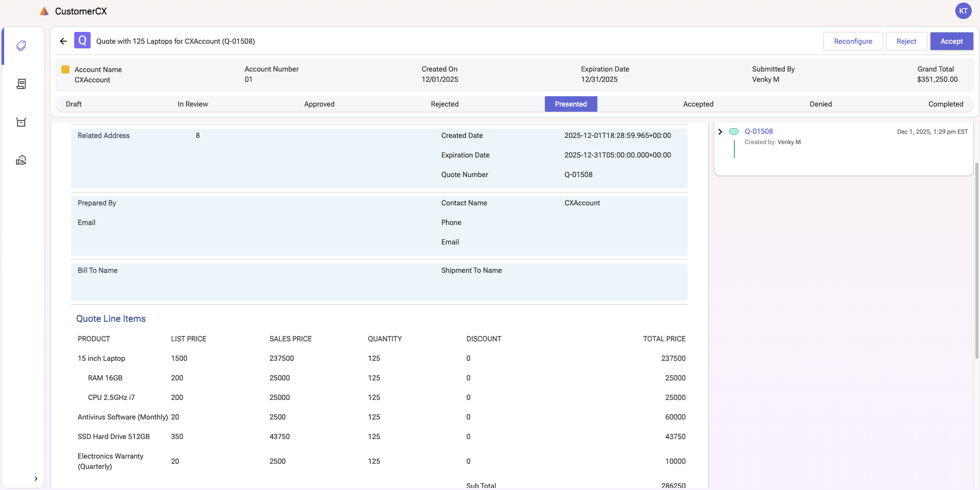
Task: Select the asset delivery hand icon in sidebar
Action: [x=21, y=160]
